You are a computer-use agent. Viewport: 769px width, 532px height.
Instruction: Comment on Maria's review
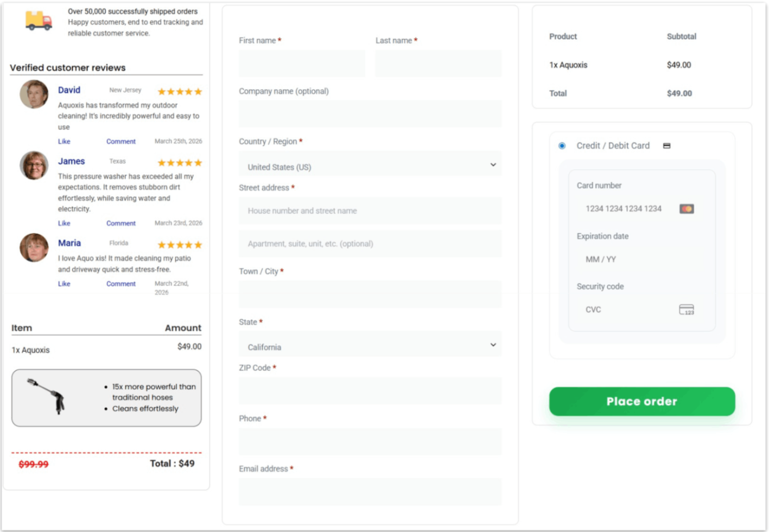120,283
